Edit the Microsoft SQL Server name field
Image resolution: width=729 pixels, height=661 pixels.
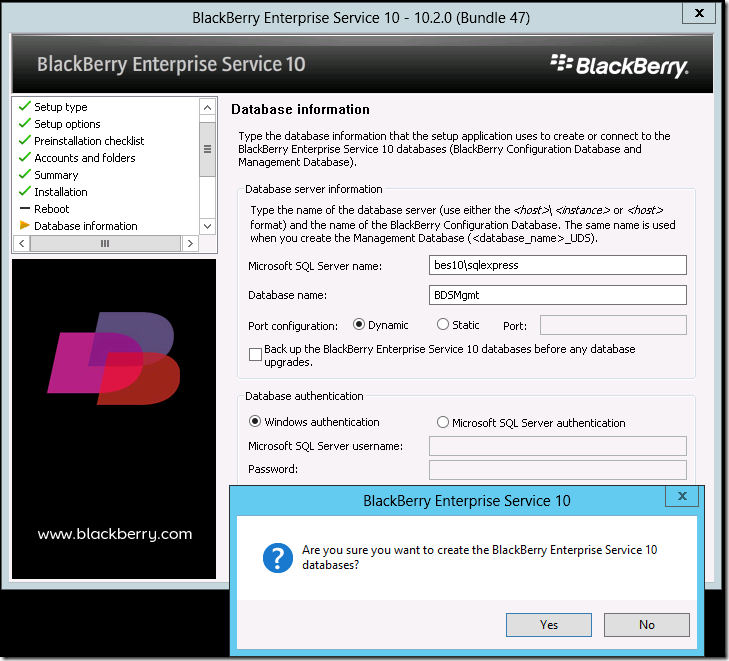click(557, 265)
